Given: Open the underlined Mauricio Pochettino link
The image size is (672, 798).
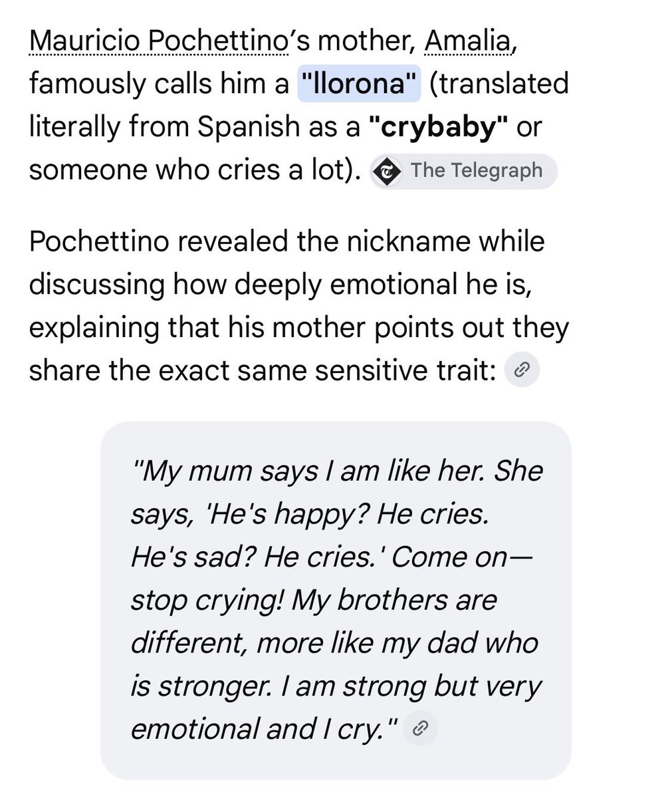Looking at the screenshot, I should click(x=160, y=43).
